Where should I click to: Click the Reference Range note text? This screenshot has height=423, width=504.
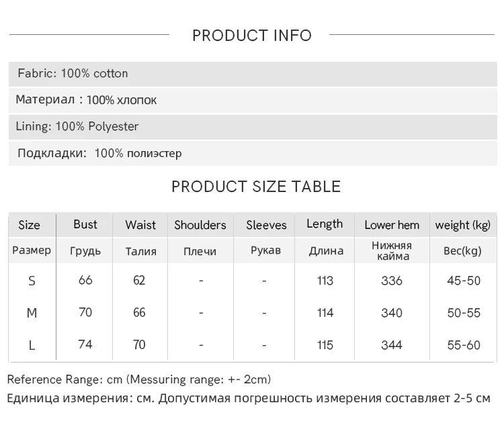(x=139, y=379)
